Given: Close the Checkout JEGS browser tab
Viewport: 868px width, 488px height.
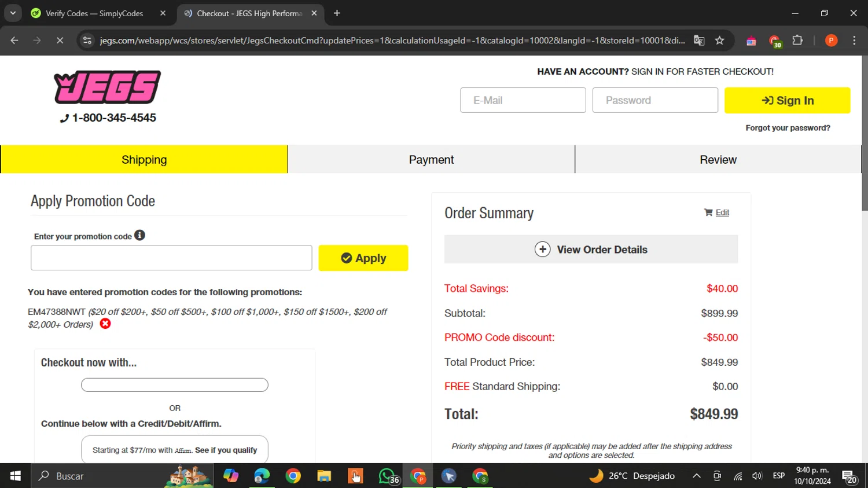Looking at the screenshot, I should click(314, 13).
